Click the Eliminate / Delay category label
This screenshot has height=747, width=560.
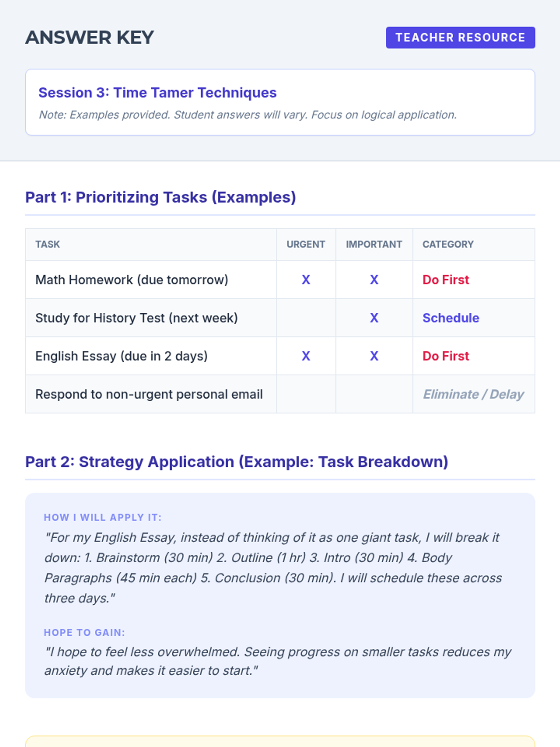point(473,395)
